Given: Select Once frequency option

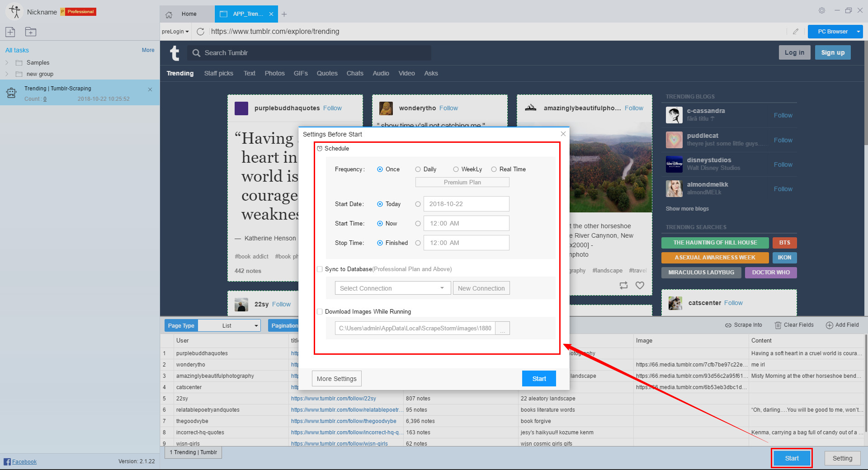Looking at the screenshot, I should [380, 169].
